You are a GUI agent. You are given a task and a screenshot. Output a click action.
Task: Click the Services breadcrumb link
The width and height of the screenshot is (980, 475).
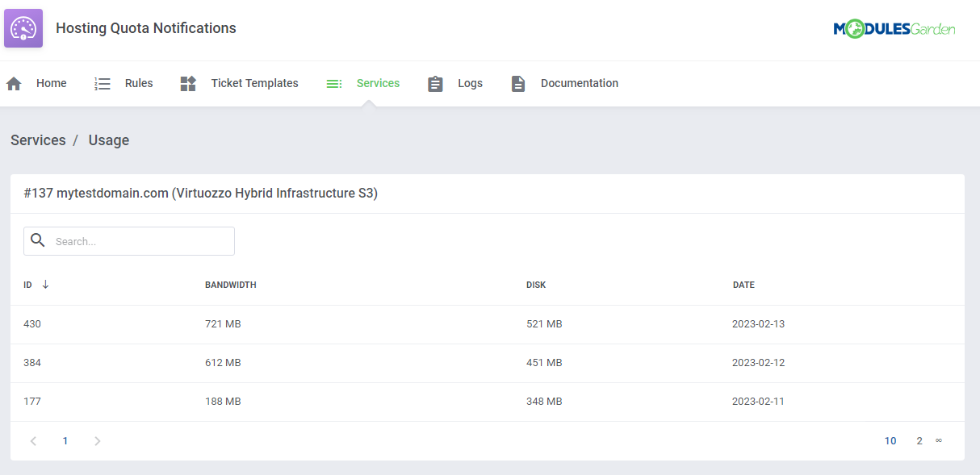[38, 140]
